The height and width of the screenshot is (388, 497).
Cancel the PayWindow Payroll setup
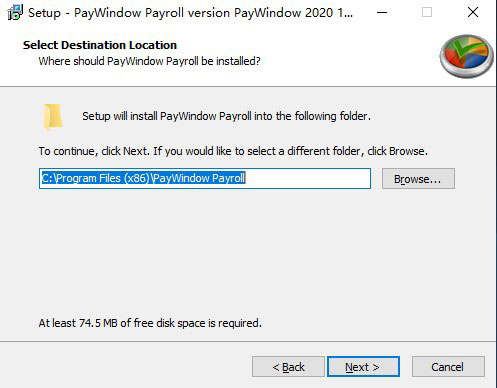(448, 367)
